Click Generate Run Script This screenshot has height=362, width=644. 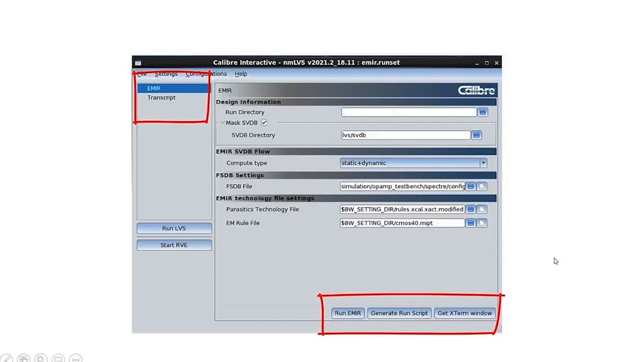tap(399, 313)
